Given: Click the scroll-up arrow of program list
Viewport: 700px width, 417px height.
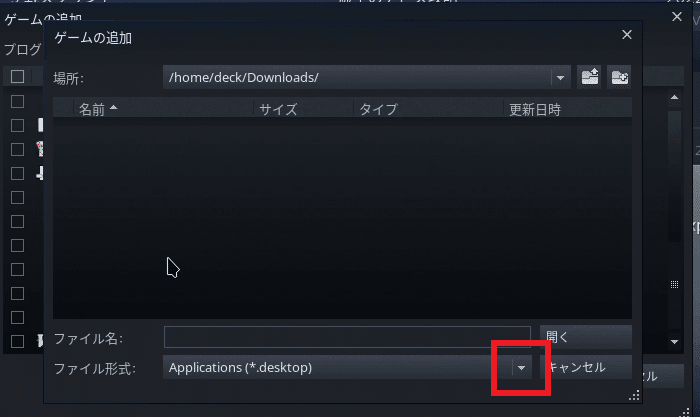Looking at the screenshot, I should click(x=674, y=97).
